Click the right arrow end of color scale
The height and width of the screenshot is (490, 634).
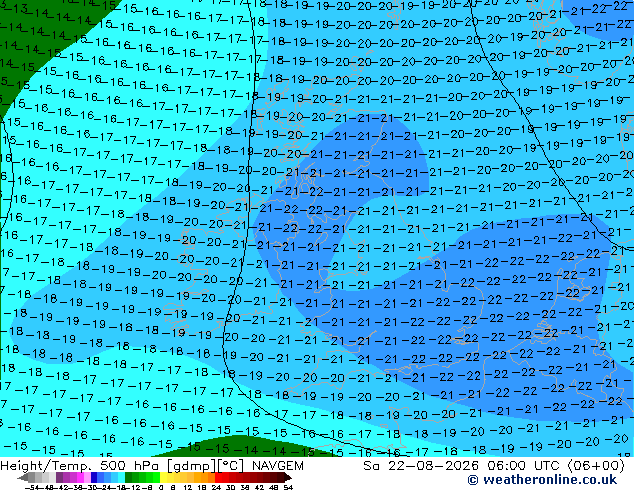[x=288, y=477]
